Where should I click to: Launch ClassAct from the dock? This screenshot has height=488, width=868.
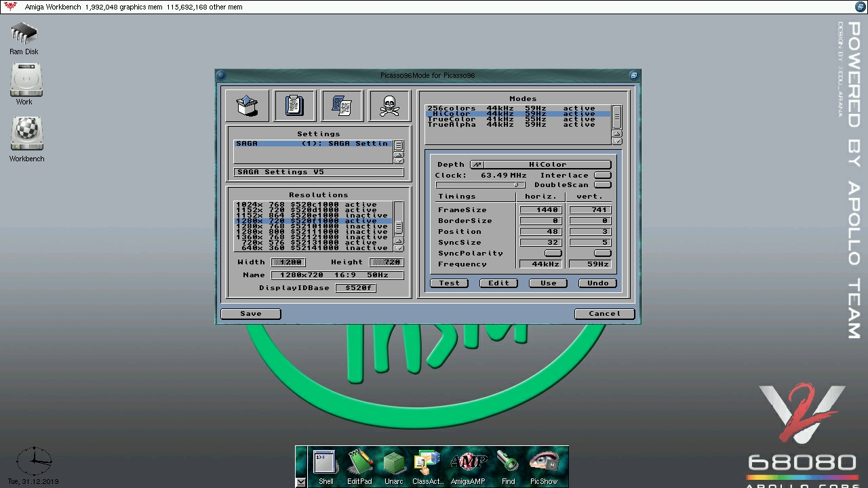(427, 466)
